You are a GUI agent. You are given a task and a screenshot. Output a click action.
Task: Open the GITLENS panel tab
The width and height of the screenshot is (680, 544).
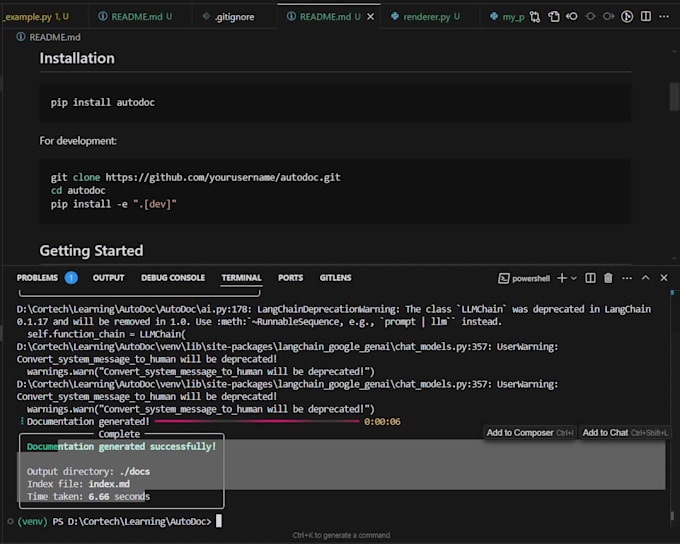click(x=336, y=278)
